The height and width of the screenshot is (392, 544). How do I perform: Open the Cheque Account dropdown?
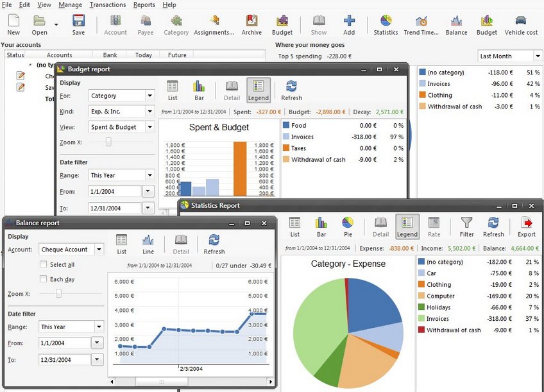[x=71, y=249]
